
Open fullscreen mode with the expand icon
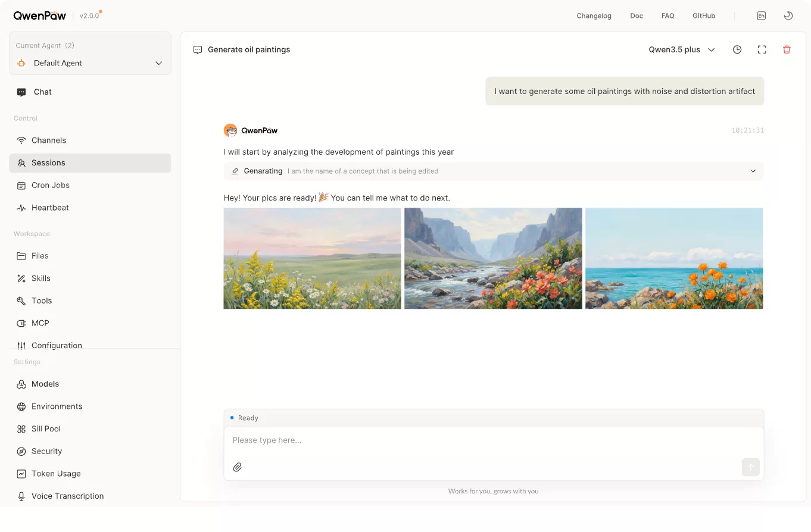click(x=762, y=50)
